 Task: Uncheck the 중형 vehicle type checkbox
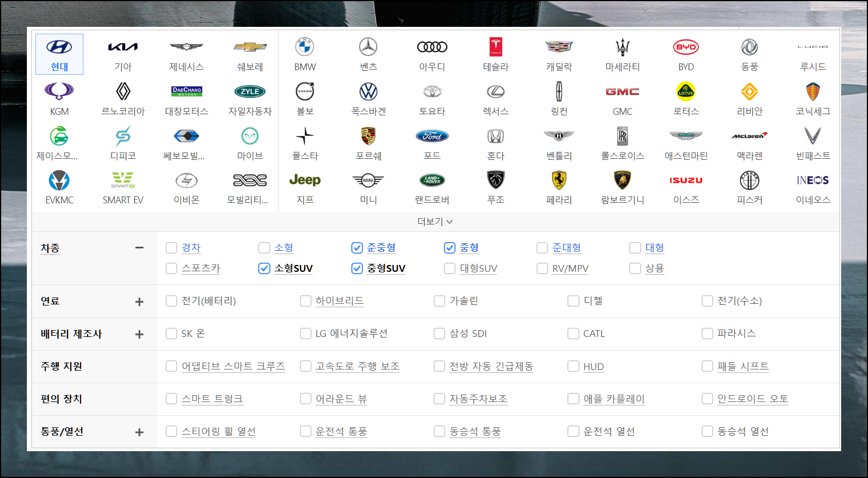click(450, 248)
